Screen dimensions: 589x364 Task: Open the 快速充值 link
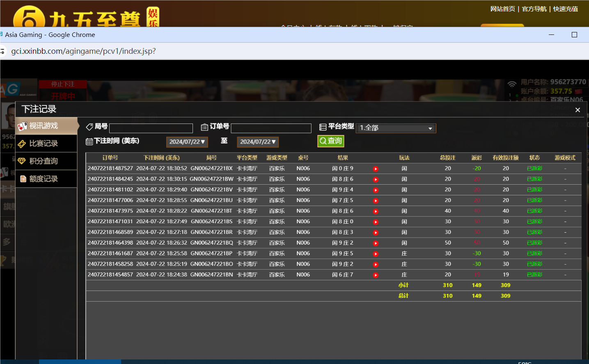565,9
